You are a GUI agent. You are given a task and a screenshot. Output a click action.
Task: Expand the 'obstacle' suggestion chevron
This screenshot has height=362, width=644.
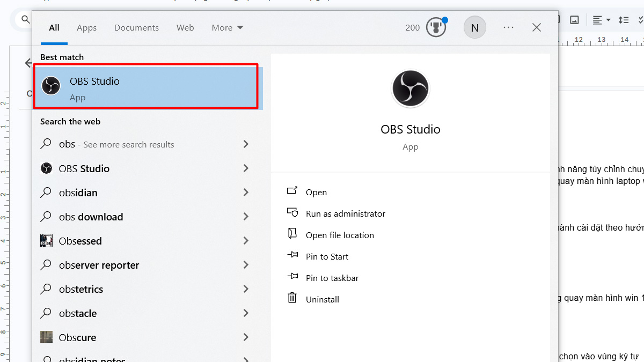pos(246,313)
